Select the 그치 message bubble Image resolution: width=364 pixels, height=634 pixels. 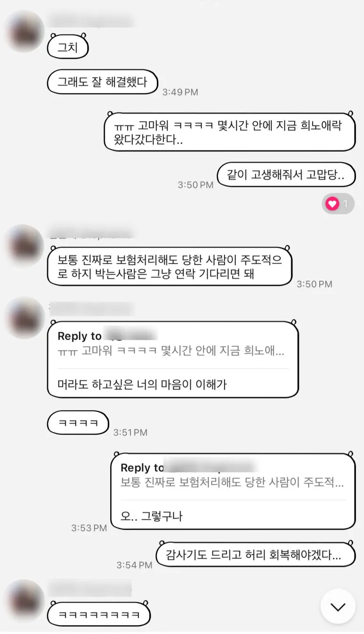68,48
